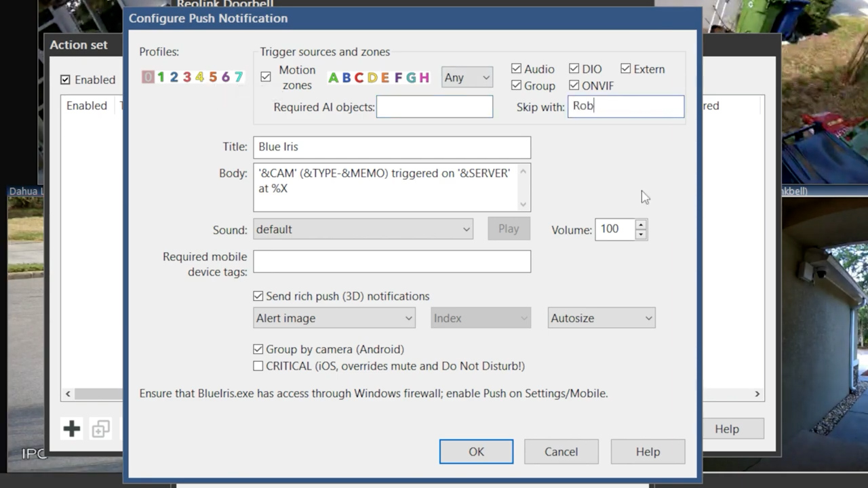Toggle motion zone G

coord(411,78)
